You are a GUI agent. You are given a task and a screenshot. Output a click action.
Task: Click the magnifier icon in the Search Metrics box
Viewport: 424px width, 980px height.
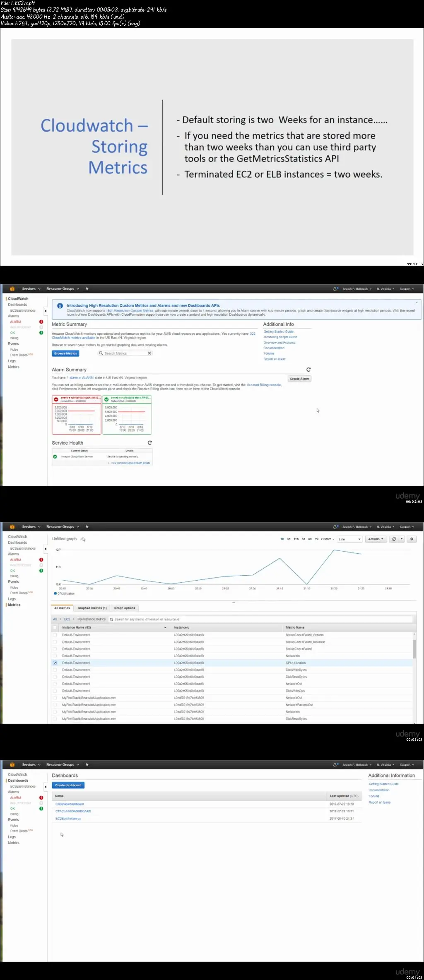(101, 353)
